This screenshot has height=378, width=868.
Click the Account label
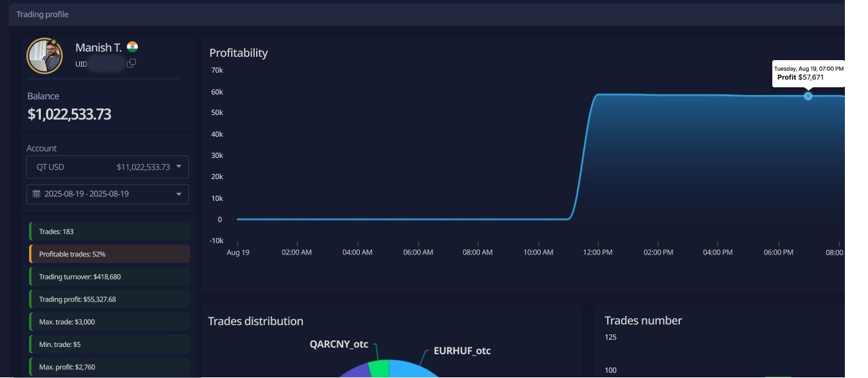coord(42,148)
